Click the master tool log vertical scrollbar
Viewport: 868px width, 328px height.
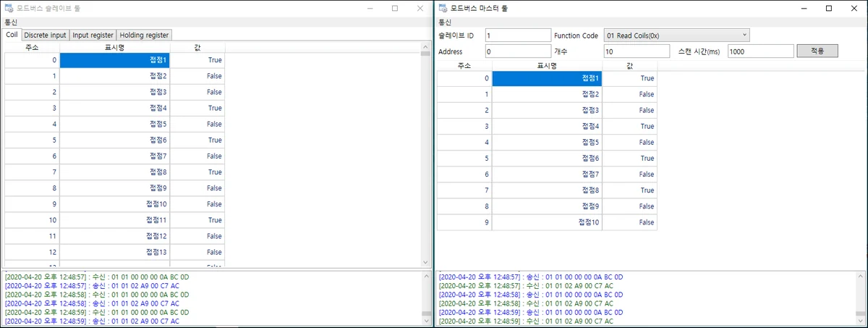pos(860,298)
